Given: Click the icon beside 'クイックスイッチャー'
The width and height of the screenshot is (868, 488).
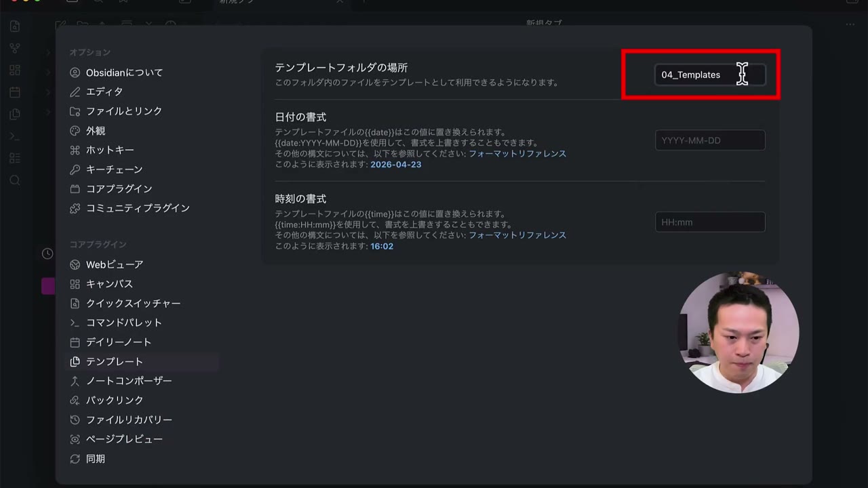Looking at the screenshot, I should 75,303.
